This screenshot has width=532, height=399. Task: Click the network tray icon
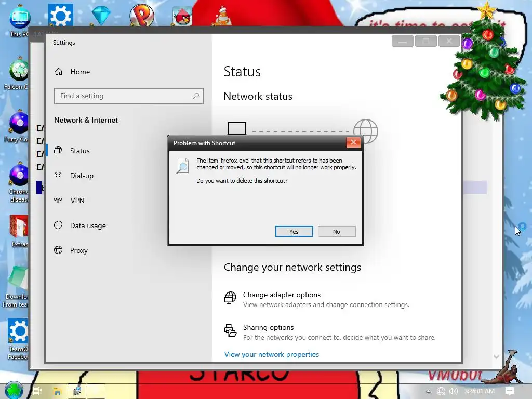[441, 391]
